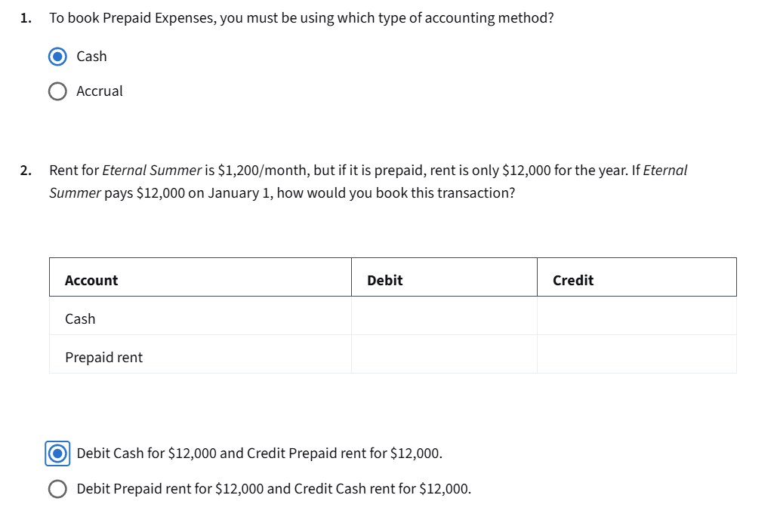Choose the answer starting with Debit Prepaid rent
Image resolution: width=777 pixels, height=532 pixels.
point(57,488)
